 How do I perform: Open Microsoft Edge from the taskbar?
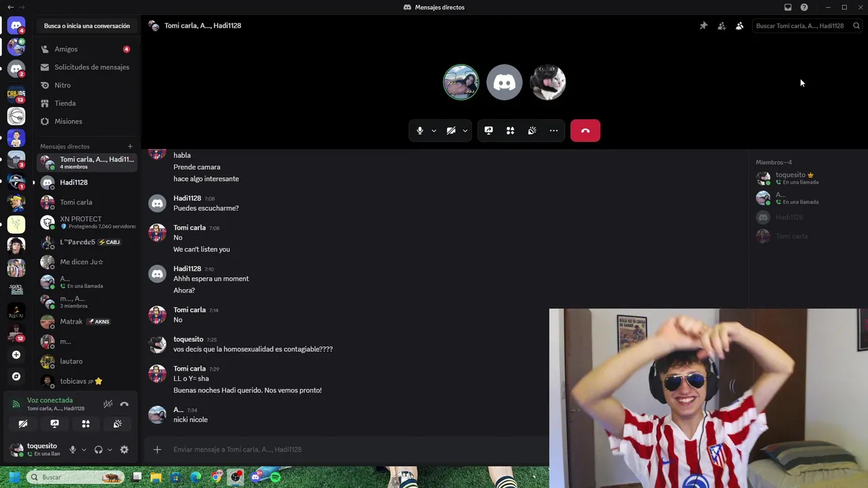point(196,477)
